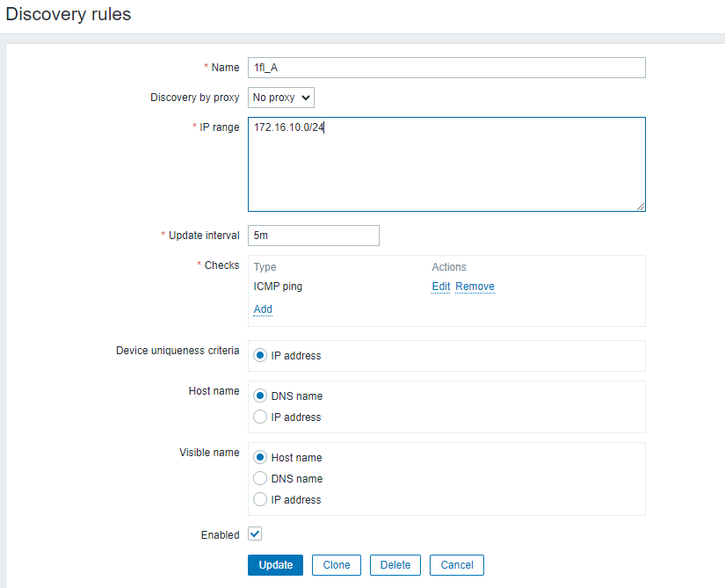Click inside the IP range textarea
Viewport: 725px width, 588px height.
coord(446,164)
